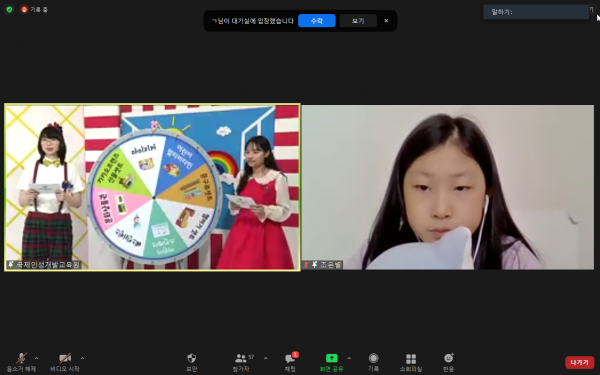Unmute the microphone icon
This screenshot has height=375, width=600.
click(x=21, y=359)
